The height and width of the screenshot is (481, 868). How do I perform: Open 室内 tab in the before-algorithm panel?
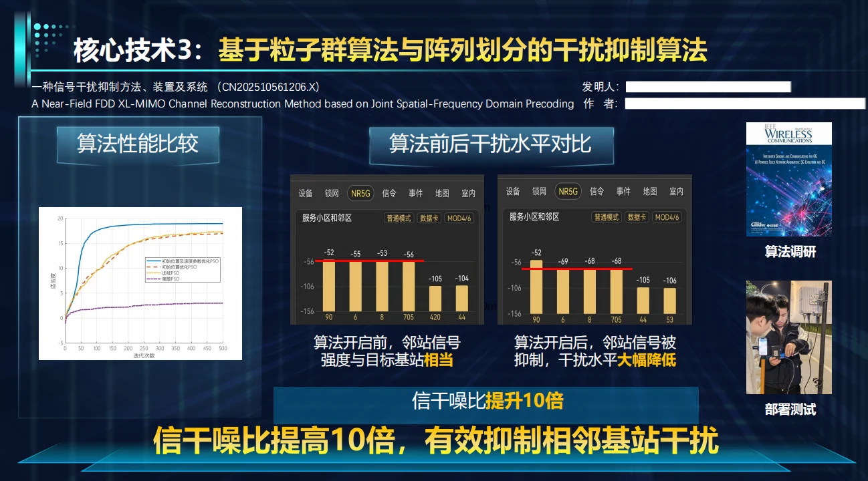tap(469, 193)
